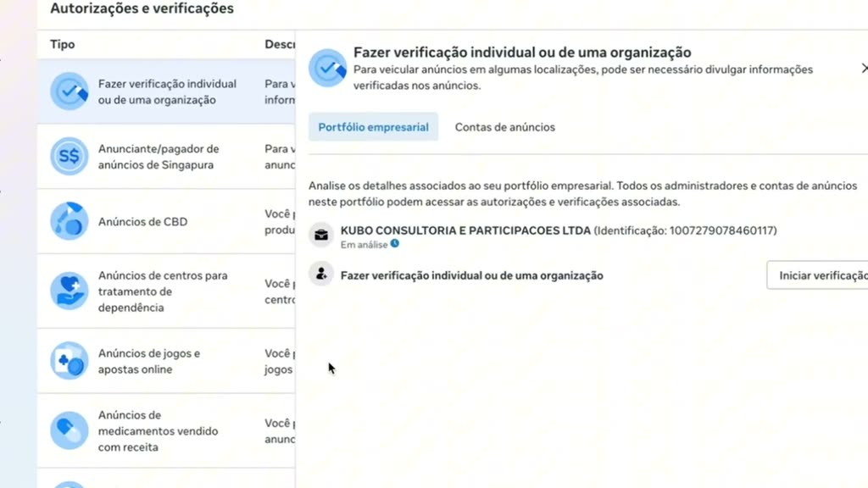Click the large verification badge in panel header

[328, 68]
